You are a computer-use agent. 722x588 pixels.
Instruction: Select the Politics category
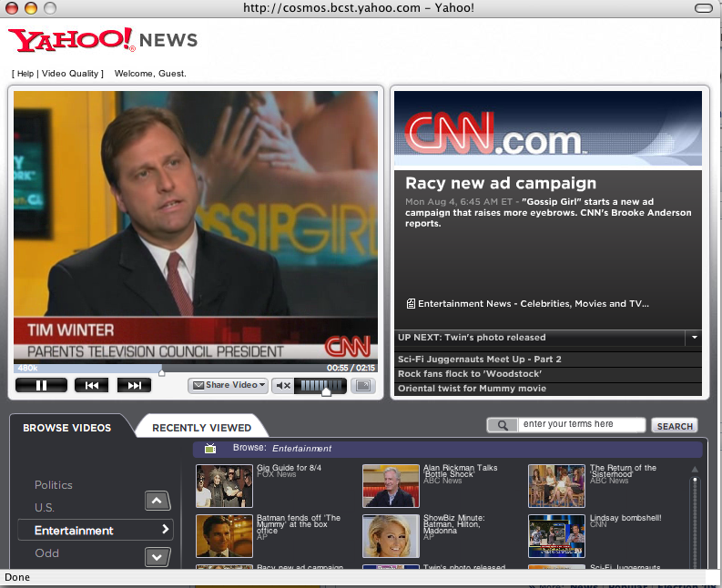click(x=54, y=485)
